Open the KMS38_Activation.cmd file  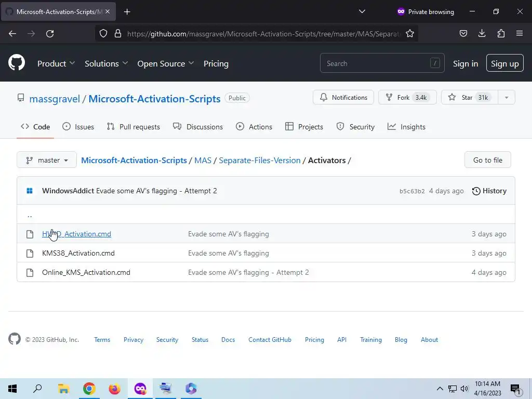[78, 253]
